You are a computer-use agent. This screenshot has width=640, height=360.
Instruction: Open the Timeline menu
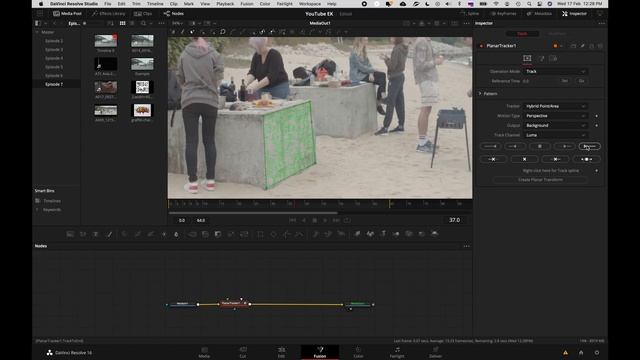tap(155, 4)
